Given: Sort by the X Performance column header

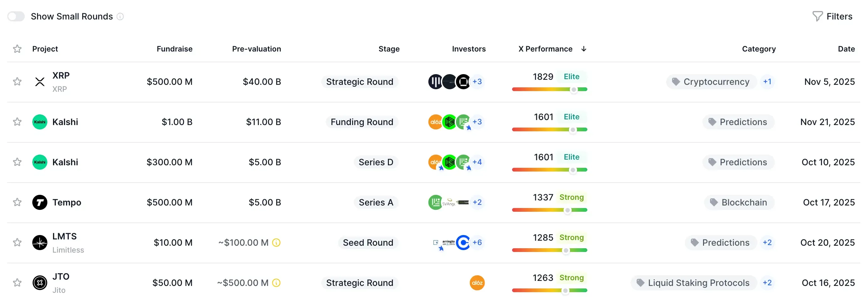Looking at the screenshot, I should tap(545, 49).
